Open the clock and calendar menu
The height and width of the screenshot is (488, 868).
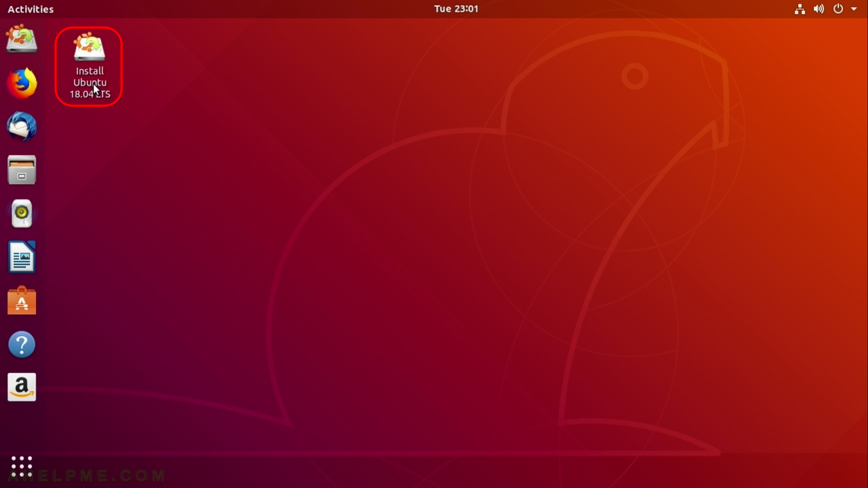point(456,9)
